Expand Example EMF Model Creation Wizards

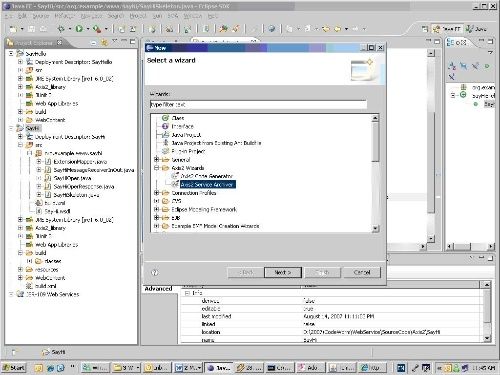(156, 226)
